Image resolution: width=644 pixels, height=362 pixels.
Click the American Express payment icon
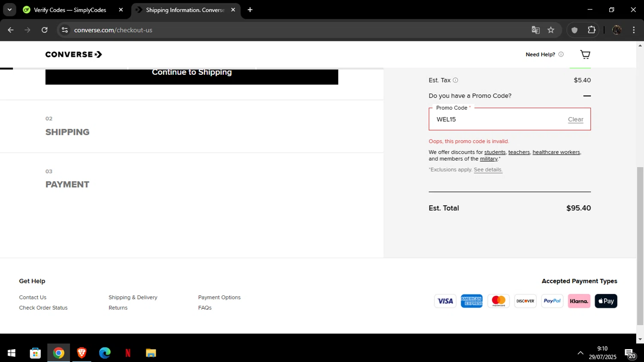(x=472, y=301)
